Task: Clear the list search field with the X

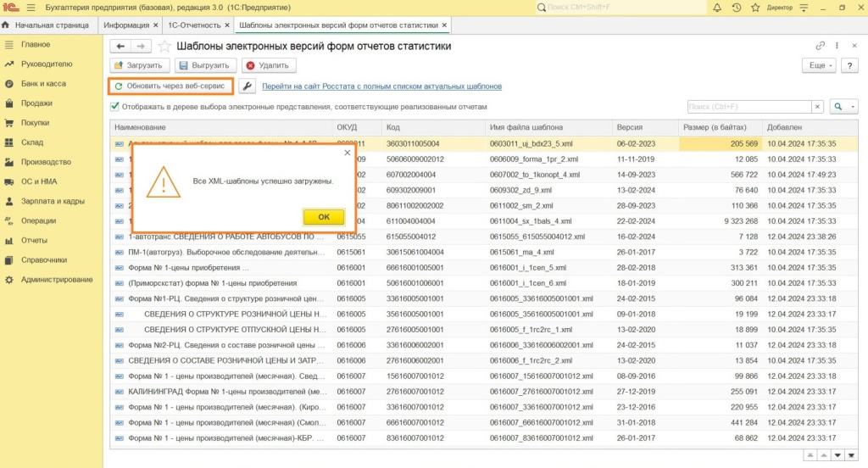Action: point(817,107)
